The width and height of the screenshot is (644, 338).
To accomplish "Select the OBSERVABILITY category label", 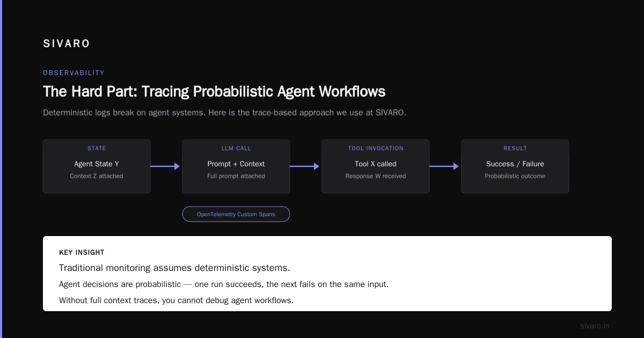I will (x=74, y=73).
